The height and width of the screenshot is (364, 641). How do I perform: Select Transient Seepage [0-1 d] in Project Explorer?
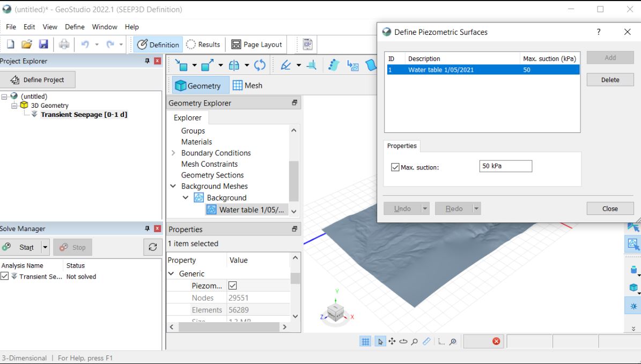click(x=84, y=114)
